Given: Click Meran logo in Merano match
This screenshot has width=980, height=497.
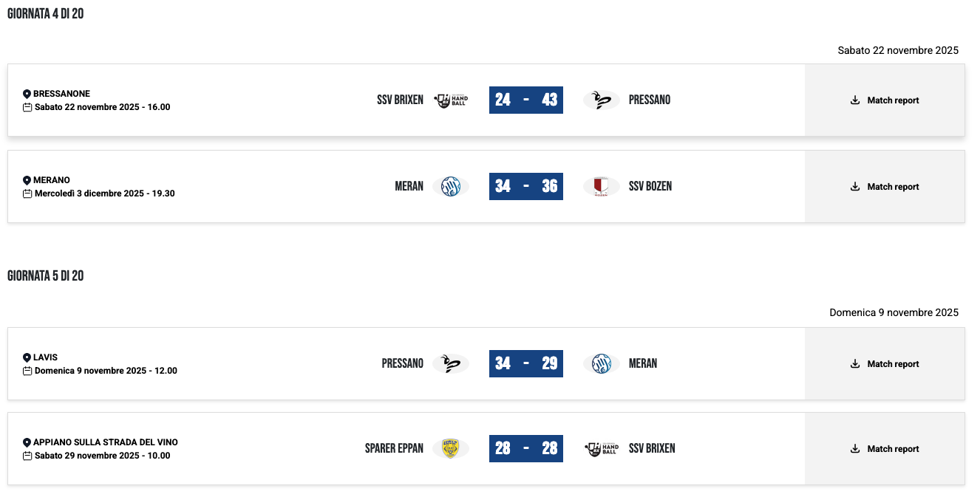Looking at the screenshot, I should [451, 187].
